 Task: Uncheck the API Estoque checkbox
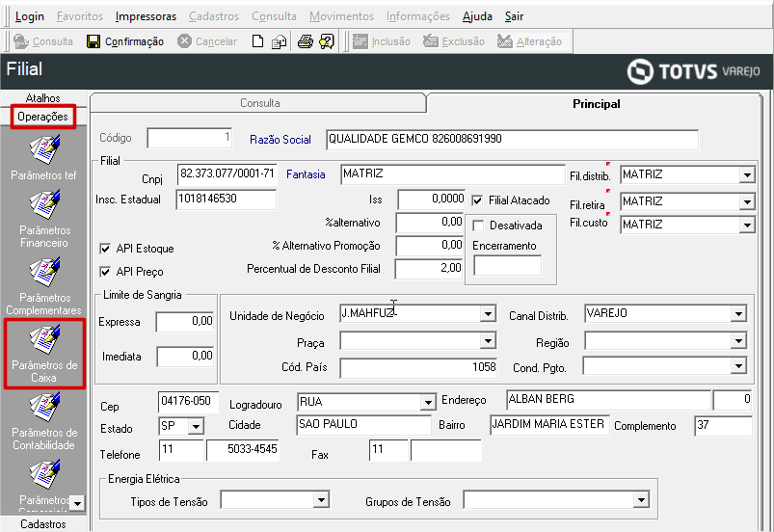click(105, 249)
